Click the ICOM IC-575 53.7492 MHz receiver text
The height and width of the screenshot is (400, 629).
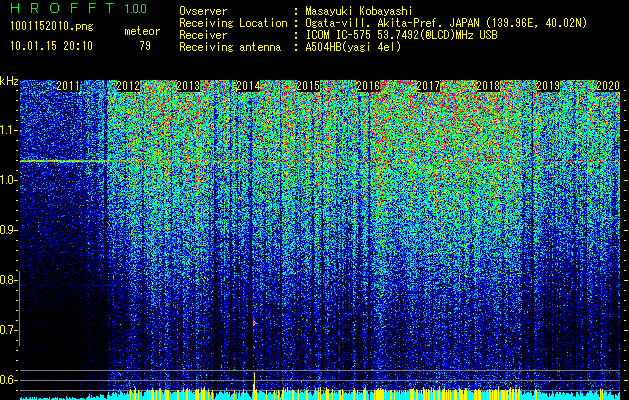pyautogui.click(x=401, y=35)
